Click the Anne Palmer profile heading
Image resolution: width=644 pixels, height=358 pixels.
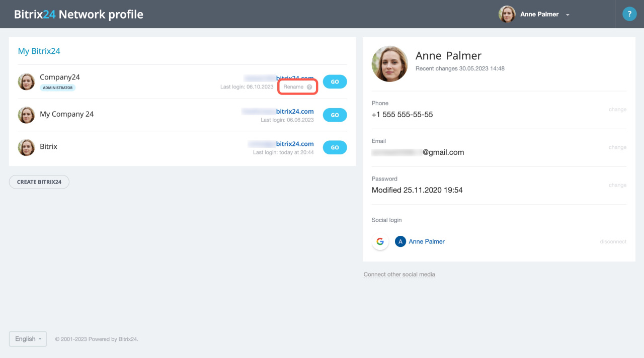click(448, 56)
